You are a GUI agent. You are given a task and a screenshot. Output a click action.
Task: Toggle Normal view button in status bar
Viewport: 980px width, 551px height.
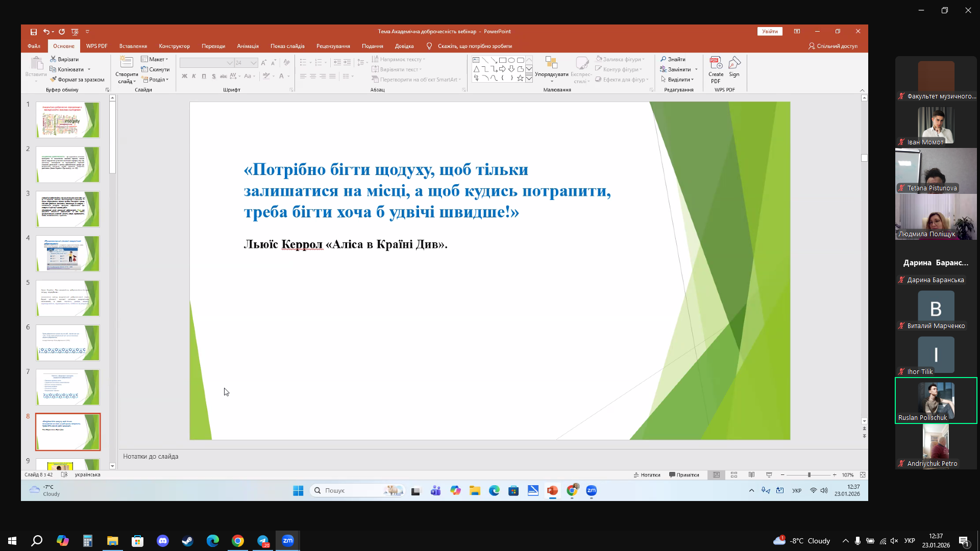tap(717, 474)
